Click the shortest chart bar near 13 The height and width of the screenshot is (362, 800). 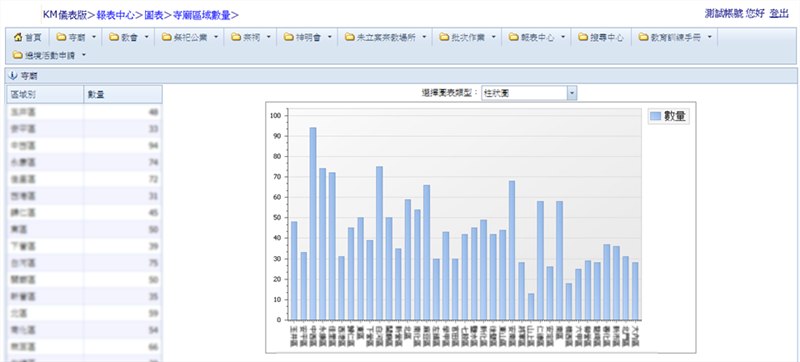[531, 307]
